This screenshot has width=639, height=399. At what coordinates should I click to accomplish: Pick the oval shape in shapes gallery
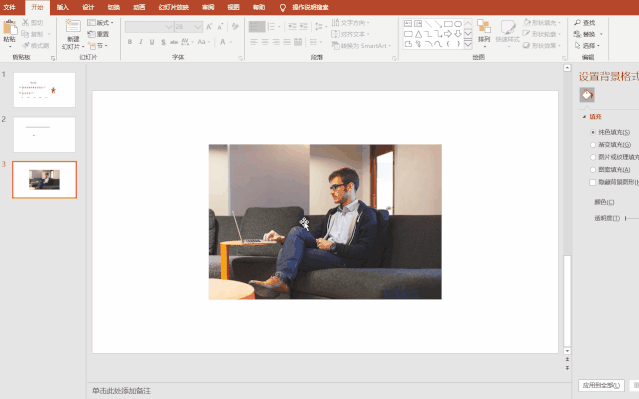(x=458, y=24)
